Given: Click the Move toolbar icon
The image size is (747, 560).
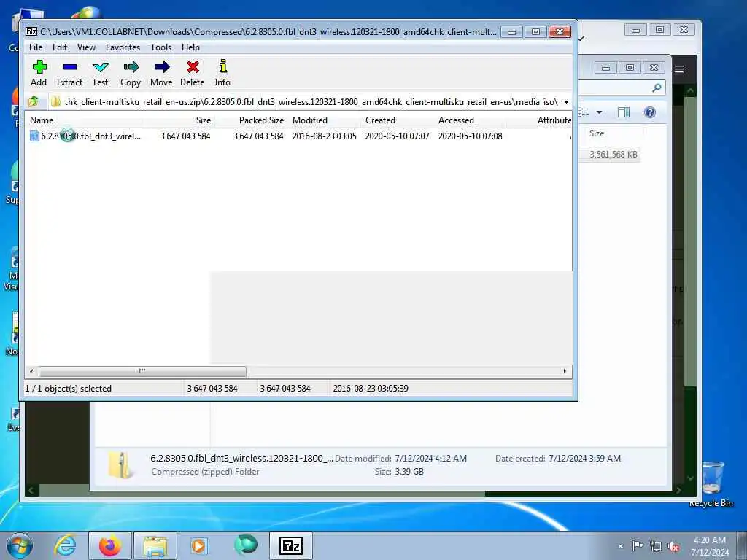Looking at the screenshot, I should [x=162, y=66].
